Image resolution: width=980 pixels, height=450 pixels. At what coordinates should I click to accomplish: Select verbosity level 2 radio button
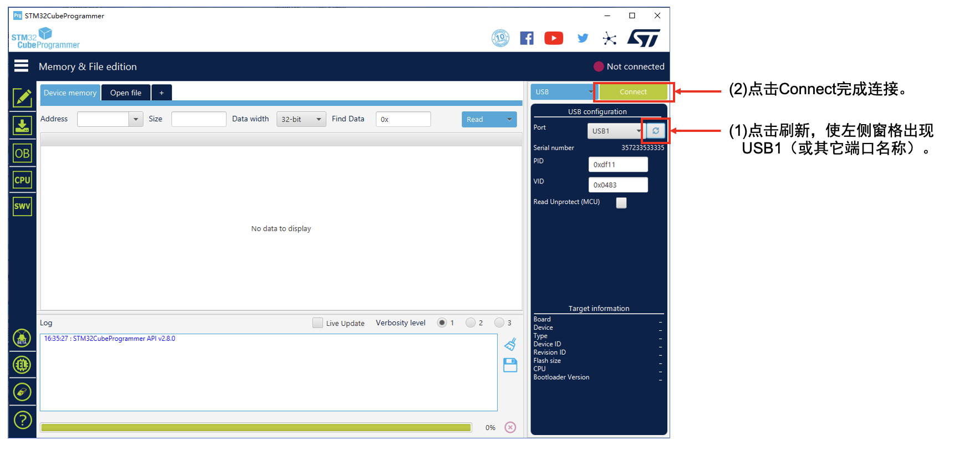coord(471,323)
